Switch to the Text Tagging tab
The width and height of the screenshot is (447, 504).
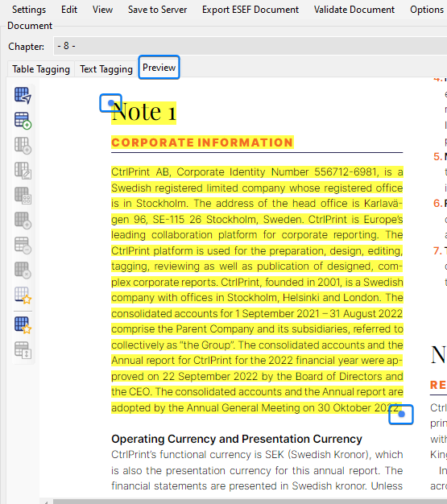click(106, 69)
